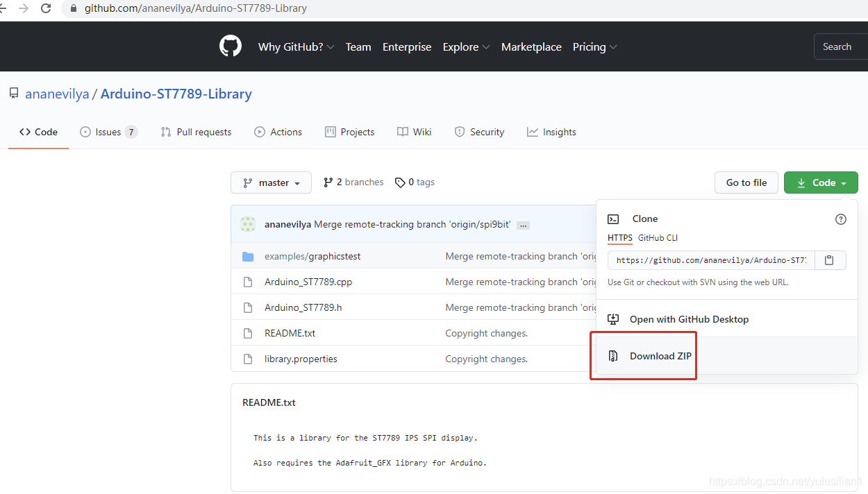Click the terminal icon next to Clone
Screen dimensions: 868x494
click(613, 219)
